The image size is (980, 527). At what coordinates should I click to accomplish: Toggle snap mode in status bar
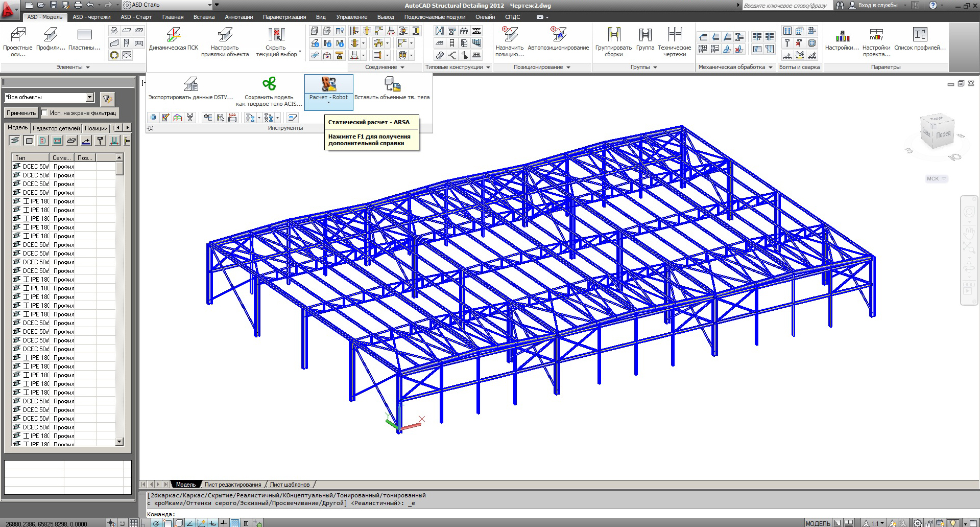123,523
